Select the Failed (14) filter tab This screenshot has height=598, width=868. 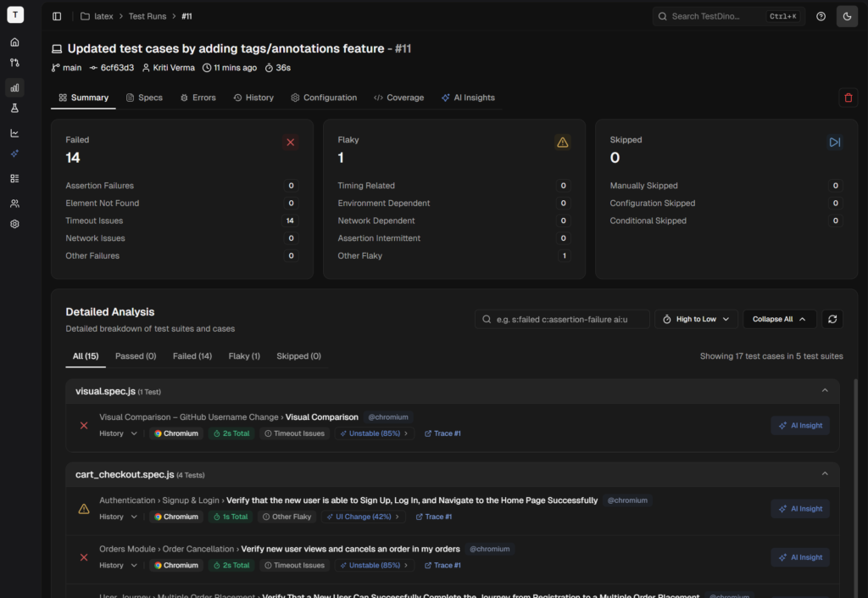point(192,356)
